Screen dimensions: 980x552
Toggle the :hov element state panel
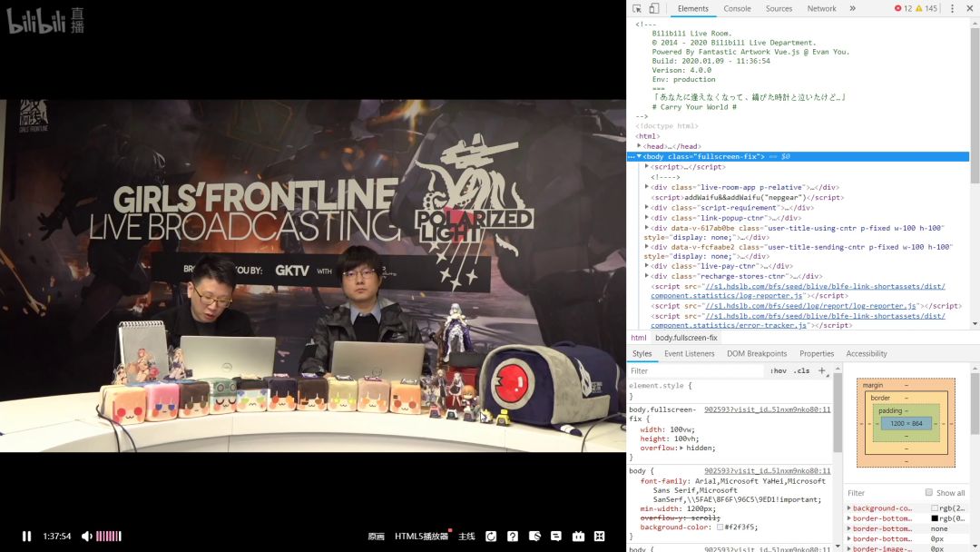click(x=779, y=370)
